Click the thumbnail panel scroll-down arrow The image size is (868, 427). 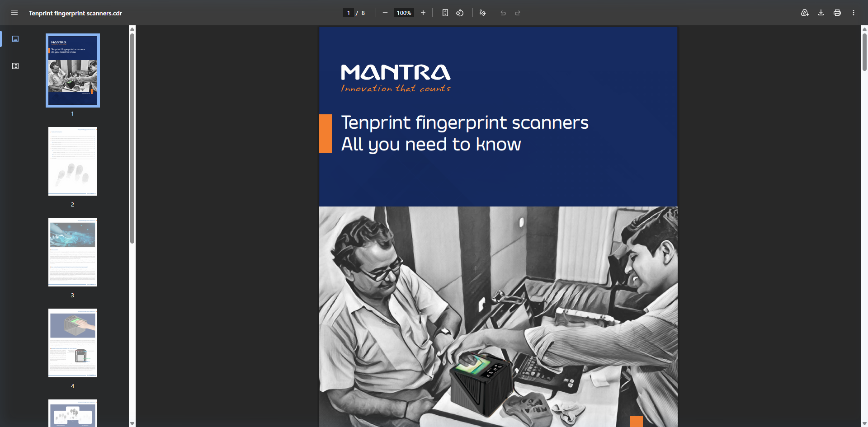click(x=132, y=423)
